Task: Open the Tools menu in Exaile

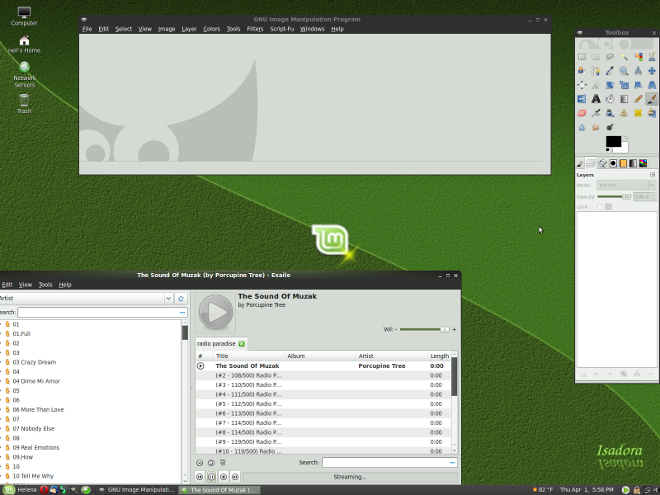Action: pyautogui.click(x=45, y=285)
